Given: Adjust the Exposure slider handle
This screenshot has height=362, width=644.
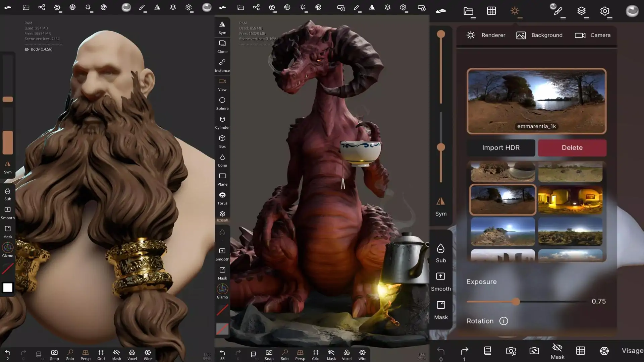Looking at the screenshot, I should coord(516,302).
